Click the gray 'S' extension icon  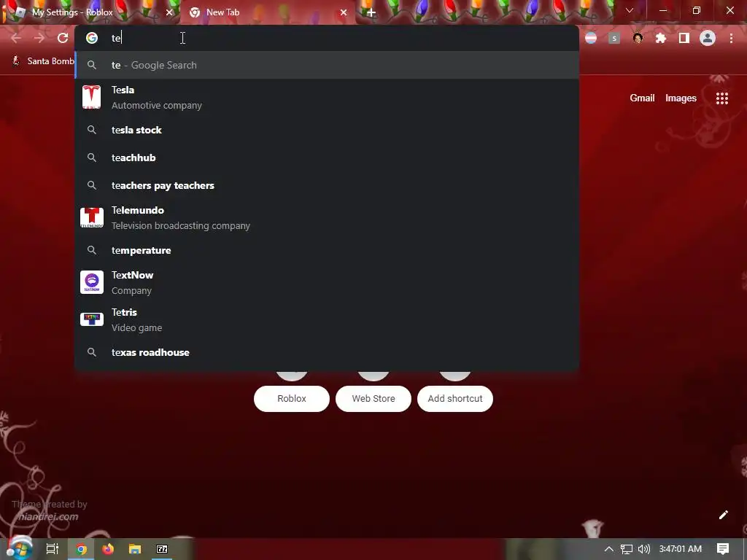(x=614, y=38)
